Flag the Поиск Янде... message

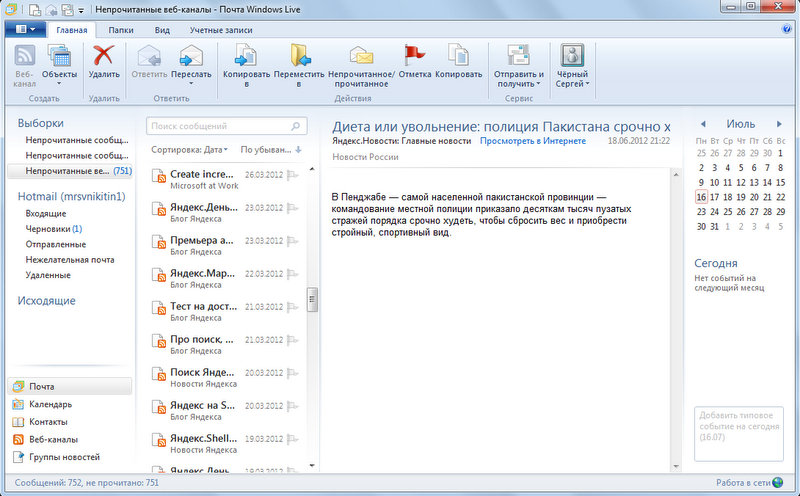[x=292, y=373]
